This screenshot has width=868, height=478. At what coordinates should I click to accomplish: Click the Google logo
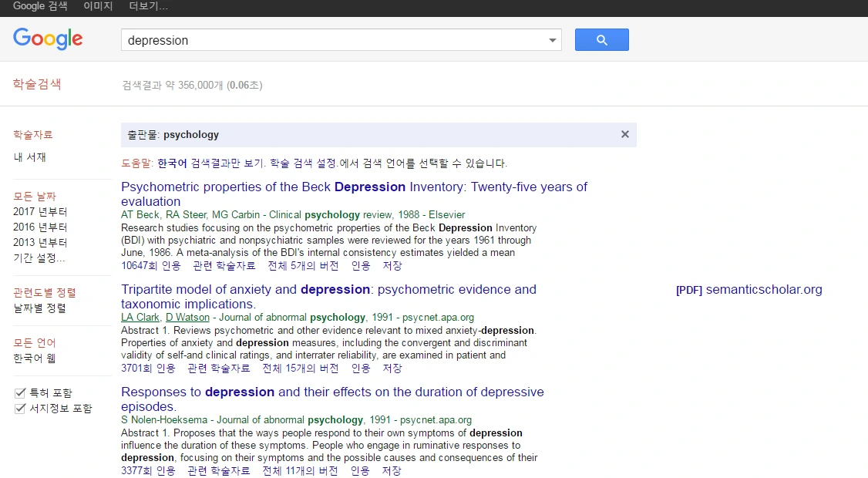coord(48,39)
